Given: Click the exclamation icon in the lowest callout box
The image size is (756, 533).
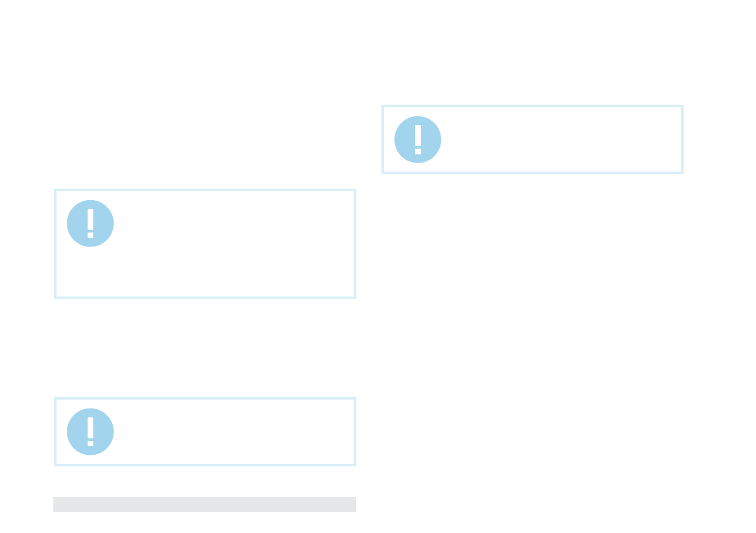Looking at the screenshot, I should click(x=90, y=432).
